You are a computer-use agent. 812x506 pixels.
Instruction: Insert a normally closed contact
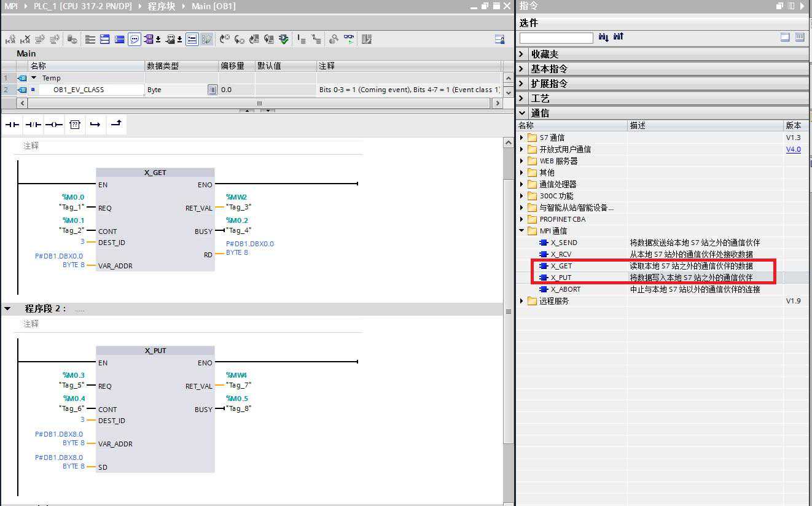pos(33,125)
